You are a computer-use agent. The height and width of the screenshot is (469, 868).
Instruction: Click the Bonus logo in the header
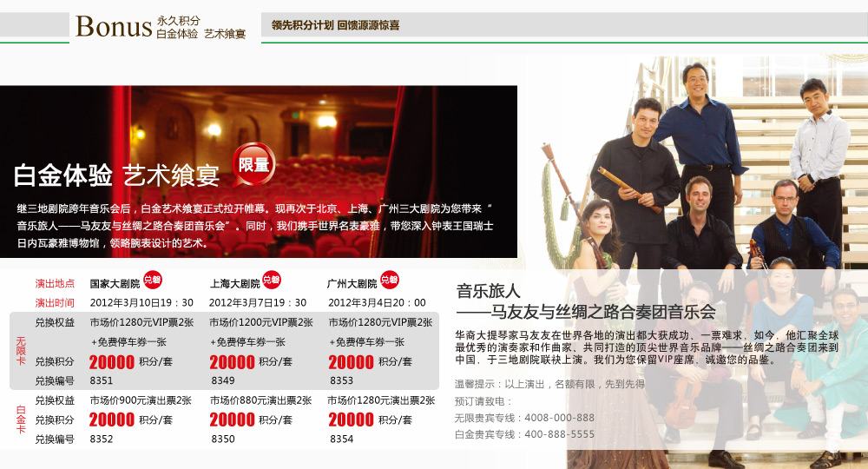[114, 27]
